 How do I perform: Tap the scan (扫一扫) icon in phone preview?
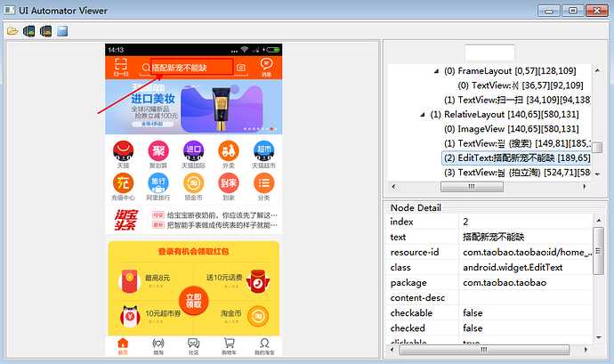pos(121,66)
